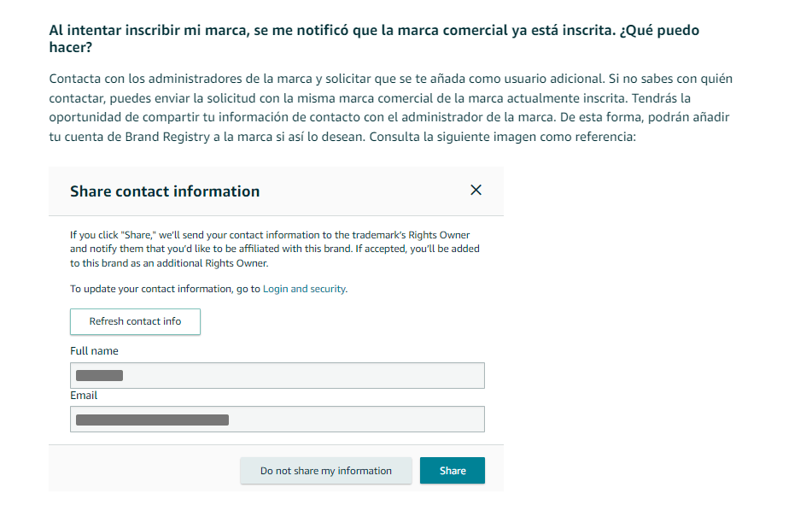
Task: Choose Do not share my information
Action: pyautogui.click(x=325, y=470)
